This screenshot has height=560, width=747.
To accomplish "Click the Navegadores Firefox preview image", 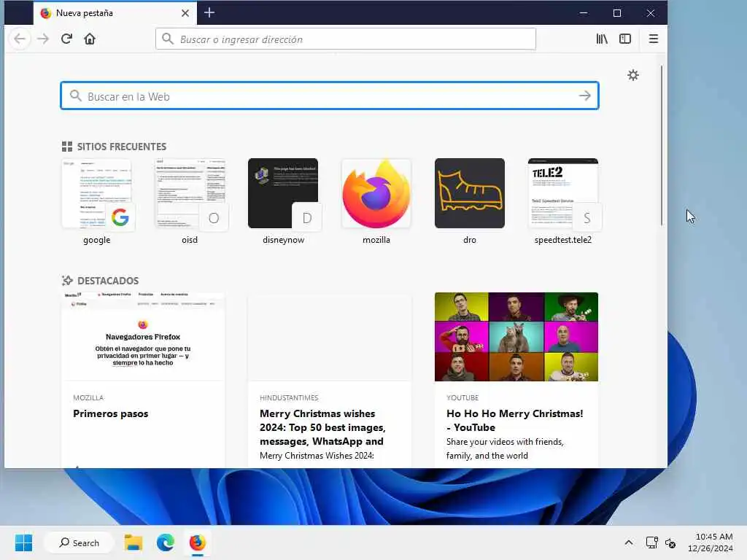I will tap(143, 337).
